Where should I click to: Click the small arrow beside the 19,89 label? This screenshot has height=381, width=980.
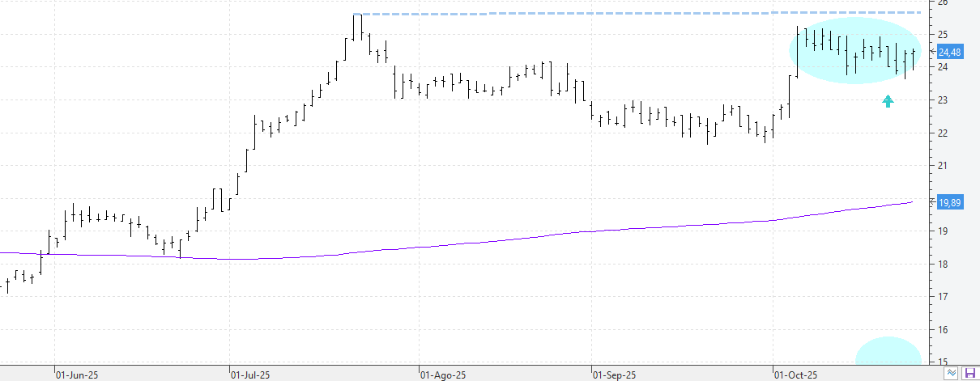934,202
